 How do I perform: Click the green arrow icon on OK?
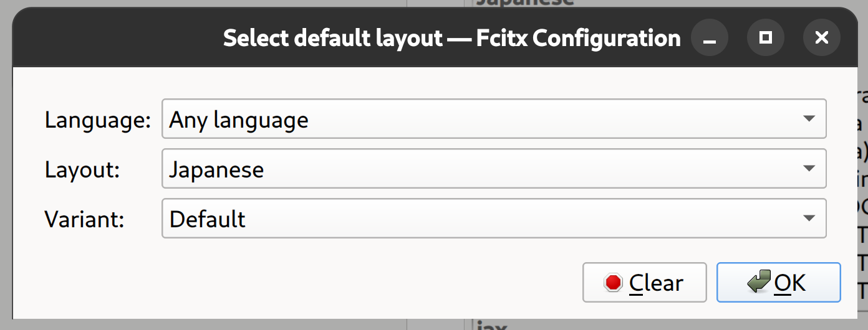[x=760, y=282]
